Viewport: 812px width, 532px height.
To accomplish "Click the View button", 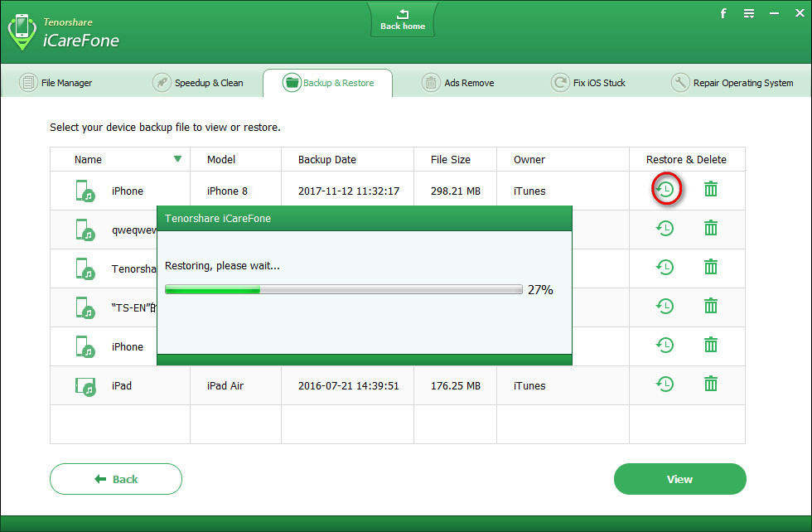I will 680,479.
